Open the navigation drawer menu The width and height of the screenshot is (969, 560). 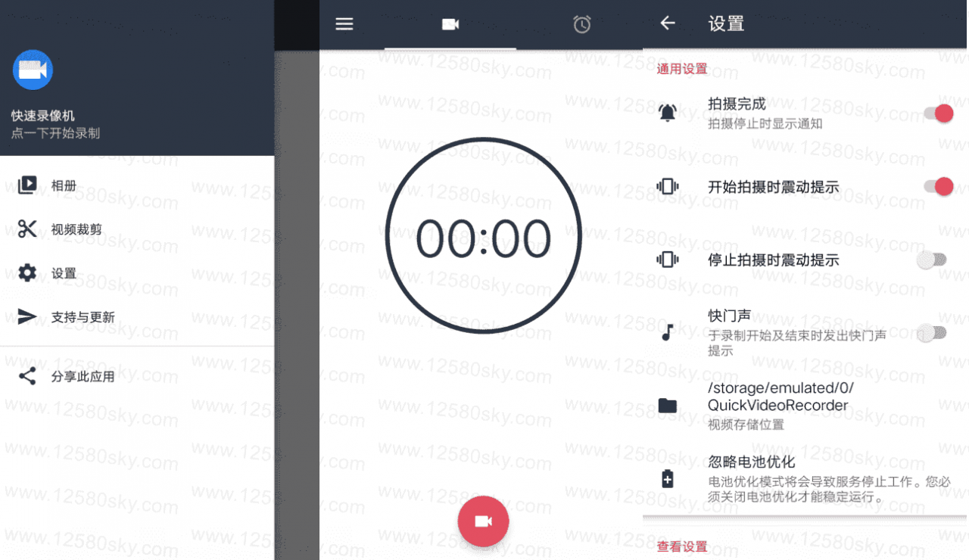(x=344, y=23)
